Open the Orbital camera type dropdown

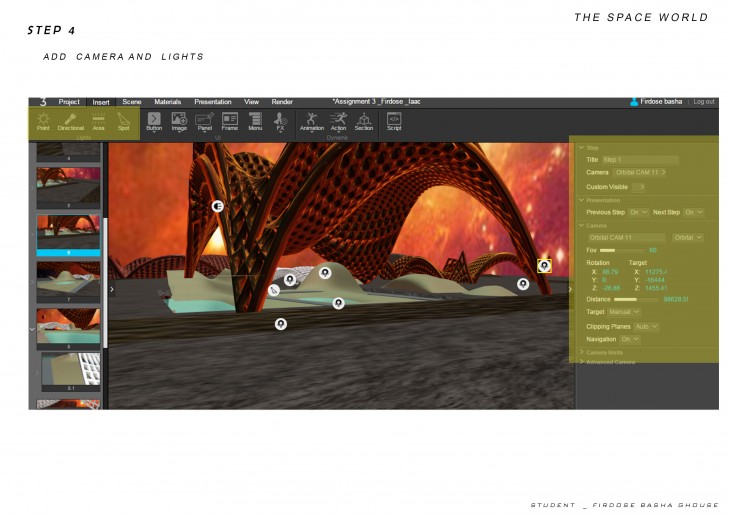tap(687, 238)
